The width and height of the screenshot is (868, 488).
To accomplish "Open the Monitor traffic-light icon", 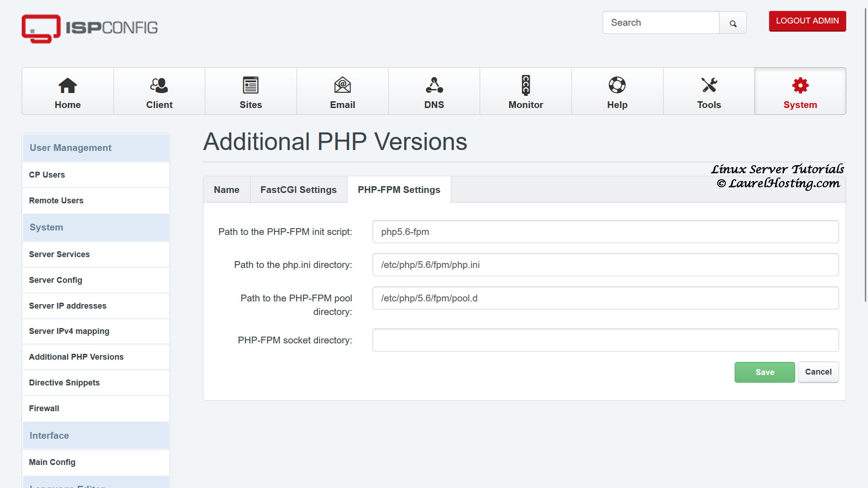I will click(526, 85).
